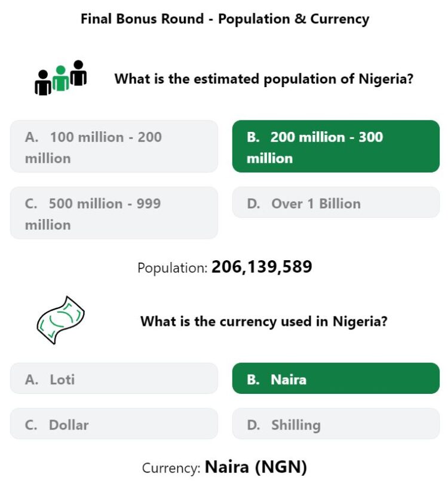
Task: Click the banknote currency icon
Action: 60,320
